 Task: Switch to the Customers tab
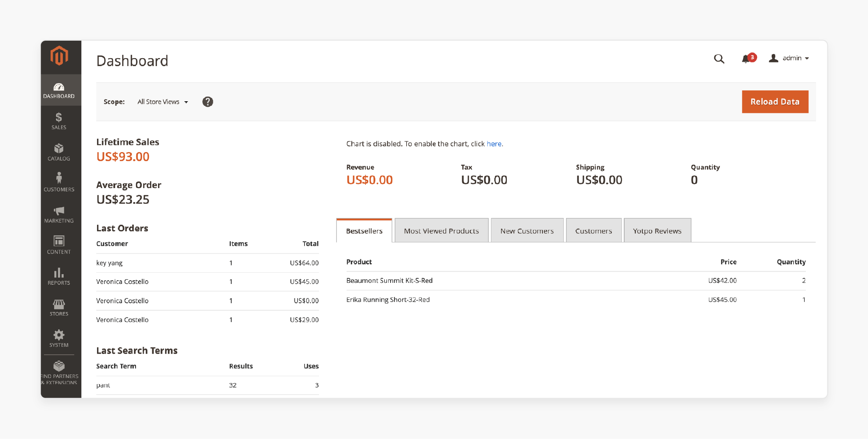click(x=594, y=231)
